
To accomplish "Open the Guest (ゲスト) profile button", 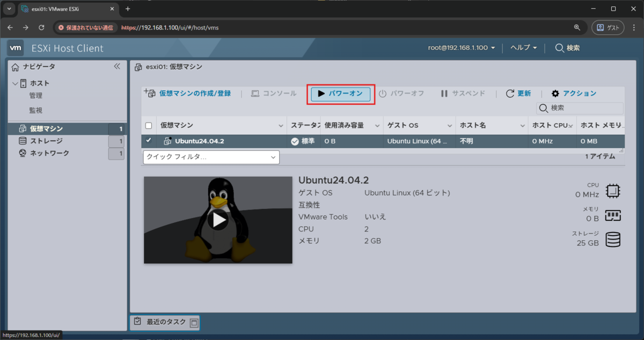I will [x=609, y=27].
